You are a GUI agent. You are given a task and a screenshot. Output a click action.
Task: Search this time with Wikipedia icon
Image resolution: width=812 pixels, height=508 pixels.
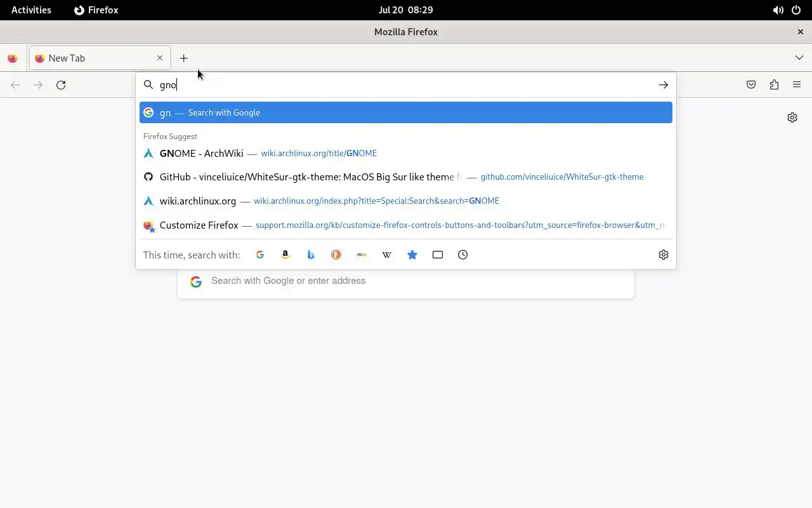coord(387,255)
